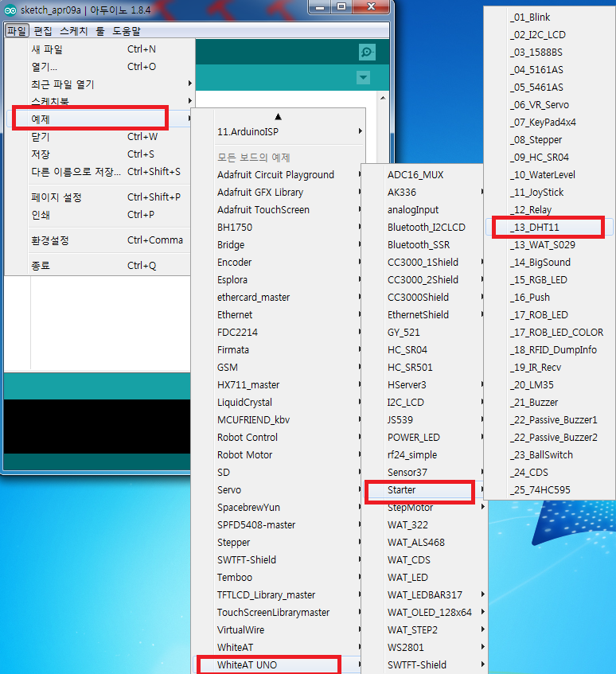
Task: Open the 툴 menu
Action: coord(100,31)
